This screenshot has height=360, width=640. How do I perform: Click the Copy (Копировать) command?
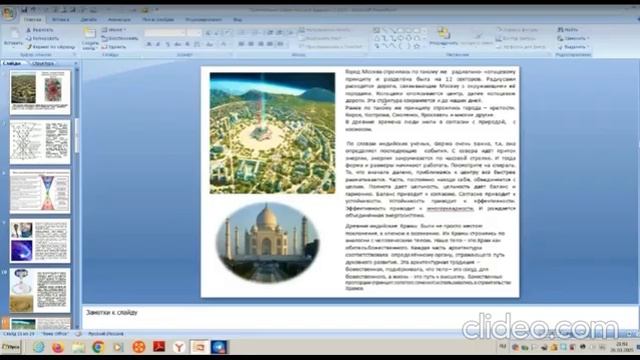(x=43, y=38)
